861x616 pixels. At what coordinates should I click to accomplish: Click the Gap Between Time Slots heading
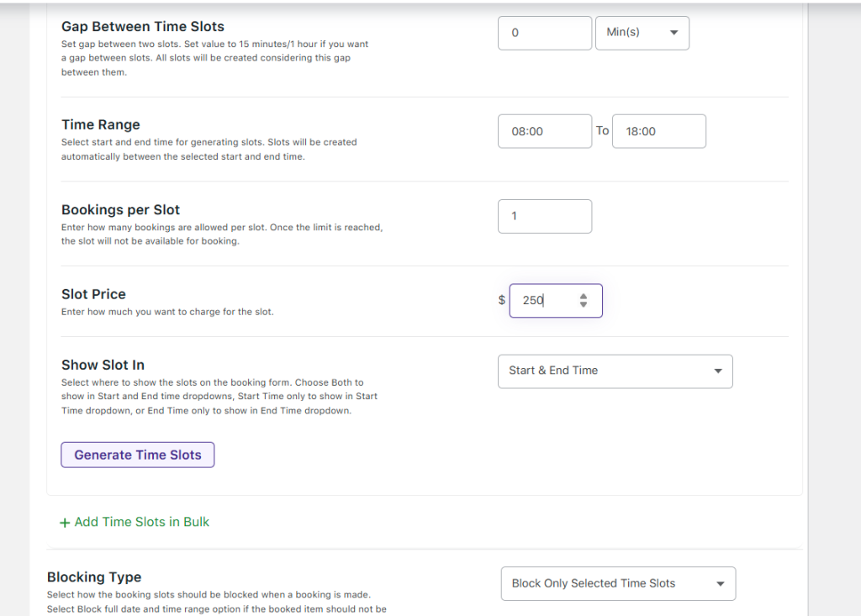click(143, 26)
